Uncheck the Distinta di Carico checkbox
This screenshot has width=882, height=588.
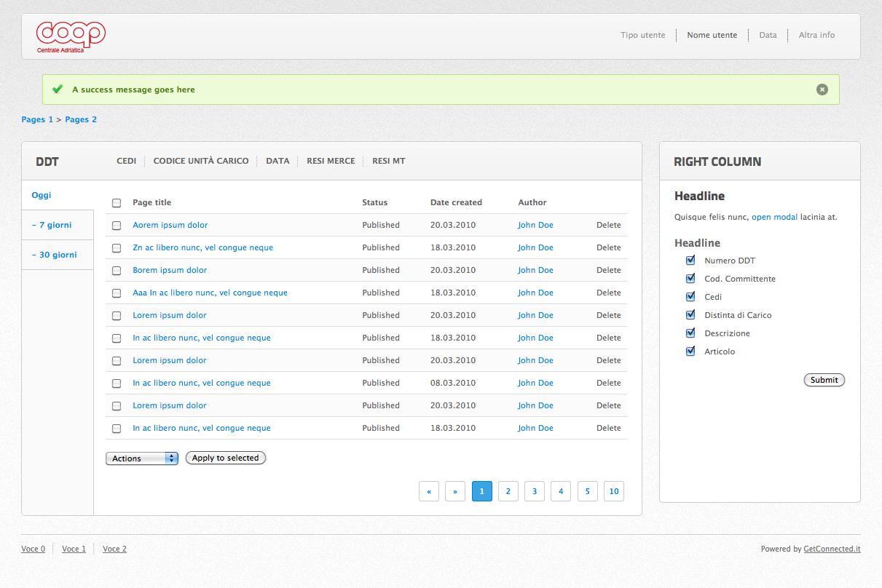[690, 315]
